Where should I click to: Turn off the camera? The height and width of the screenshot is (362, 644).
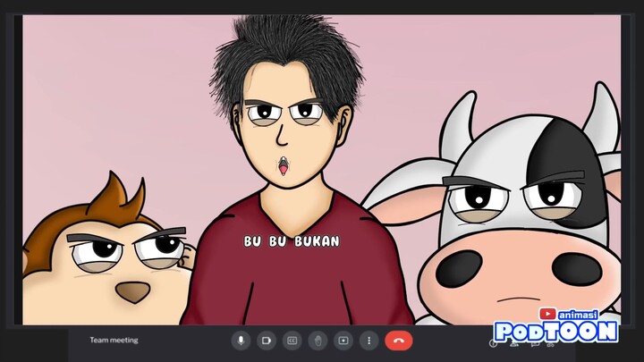pos(266,341)
